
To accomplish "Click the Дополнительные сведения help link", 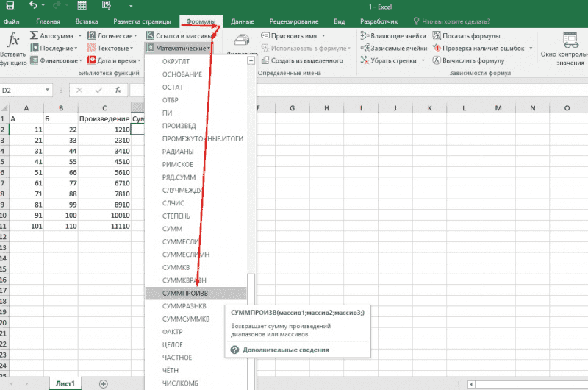I will click(x=285, y=350).
